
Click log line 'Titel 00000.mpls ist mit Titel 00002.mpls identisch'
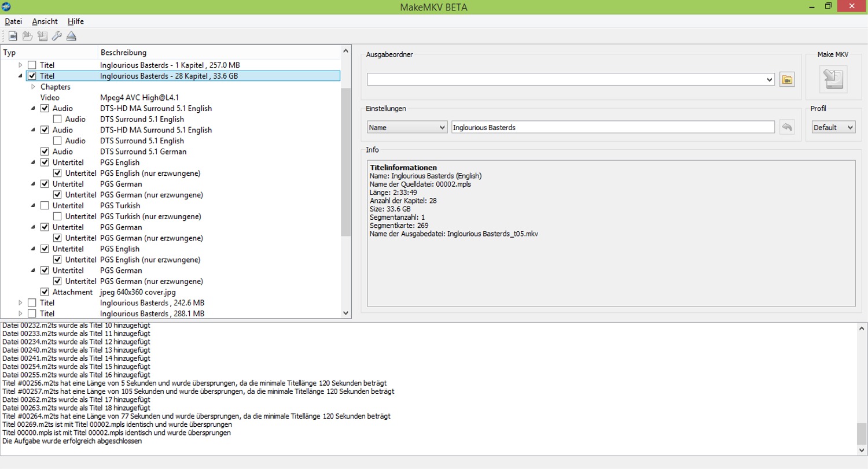click(x=117, y=433)
